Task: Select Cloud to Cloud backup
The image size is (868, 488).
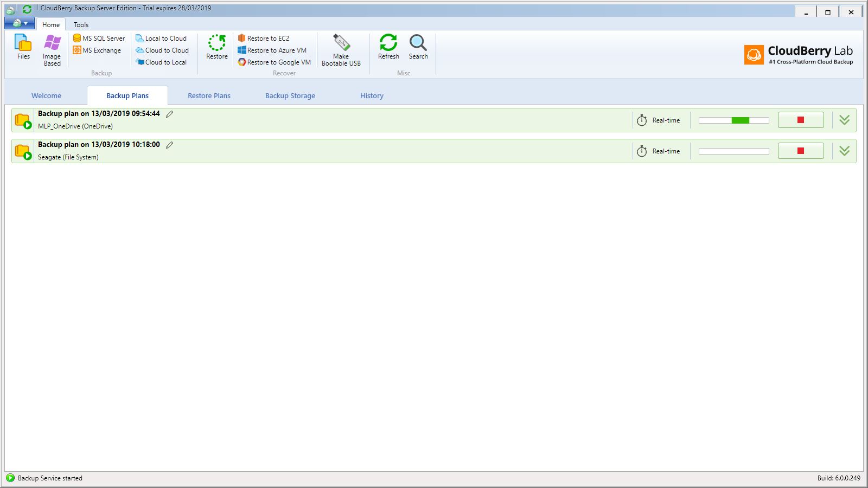Action: (x=162, y=50)
